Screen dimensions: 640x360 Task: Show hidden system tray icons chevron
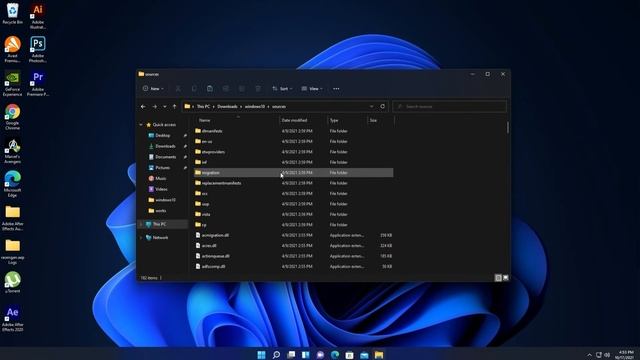(x=589, y=355)
